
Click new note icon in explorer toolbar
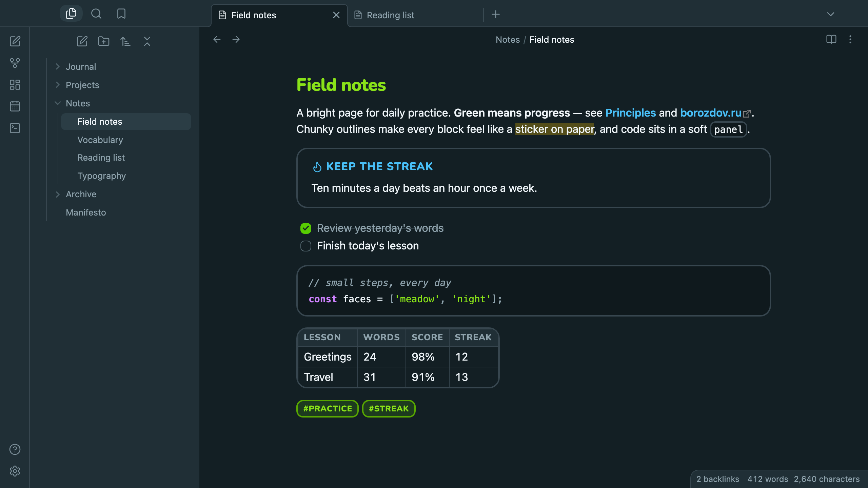(x=82, y=41)
